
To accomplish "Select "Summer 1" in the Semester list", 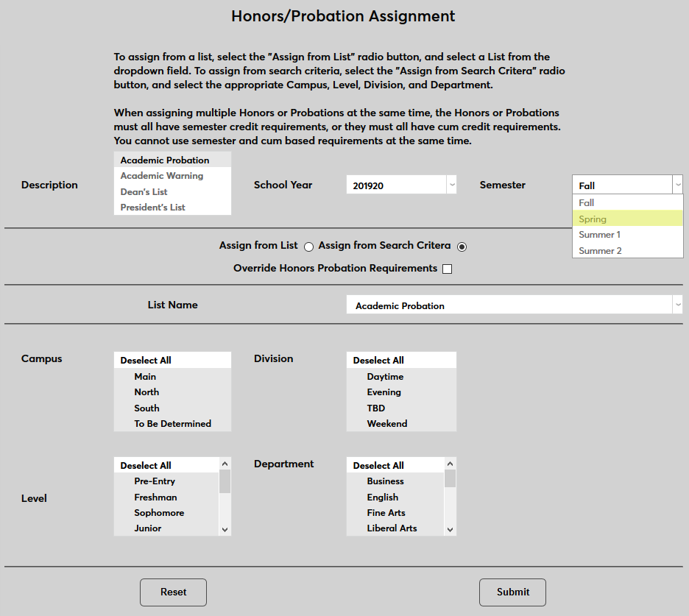I will 599,234.
